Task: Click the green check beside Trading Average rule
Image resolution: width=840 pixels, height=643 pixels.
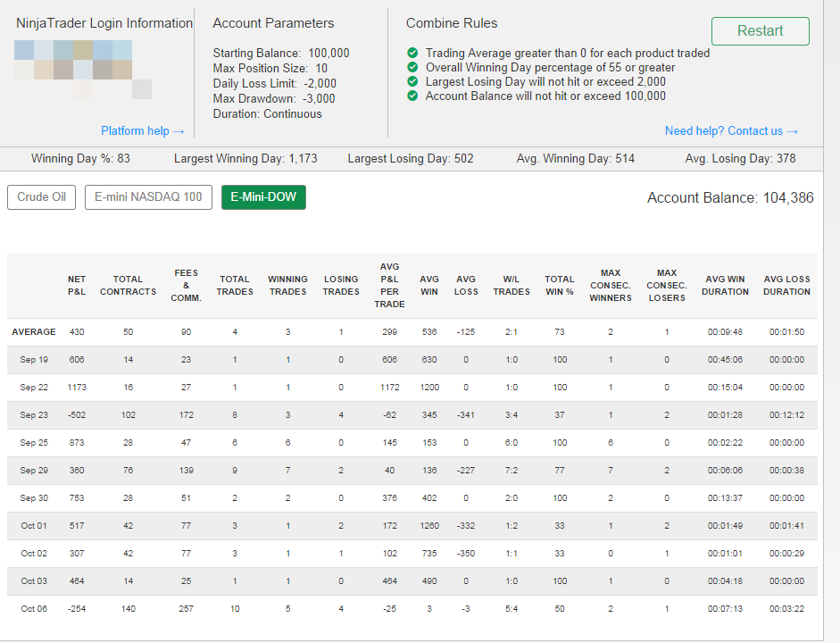Action: pos(412,53)
